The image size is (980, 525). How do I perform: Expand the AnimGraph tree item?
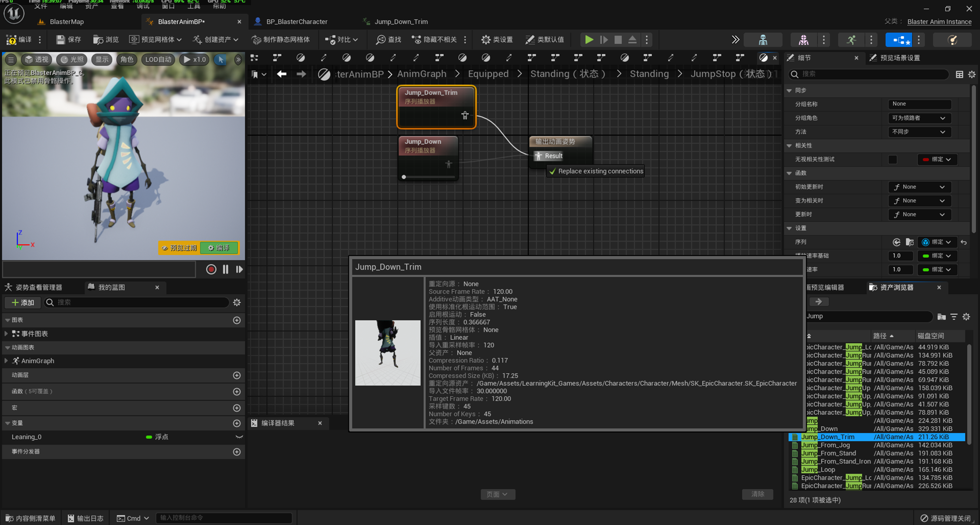click(x=6, y=361)
